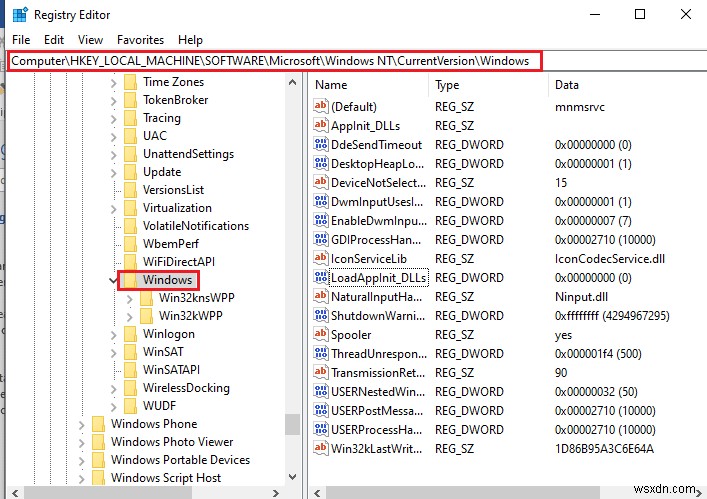707x499 pixels.
Task: Click the DWORD icon for GDIProcessHan...
Action: [x=321, y=239]
